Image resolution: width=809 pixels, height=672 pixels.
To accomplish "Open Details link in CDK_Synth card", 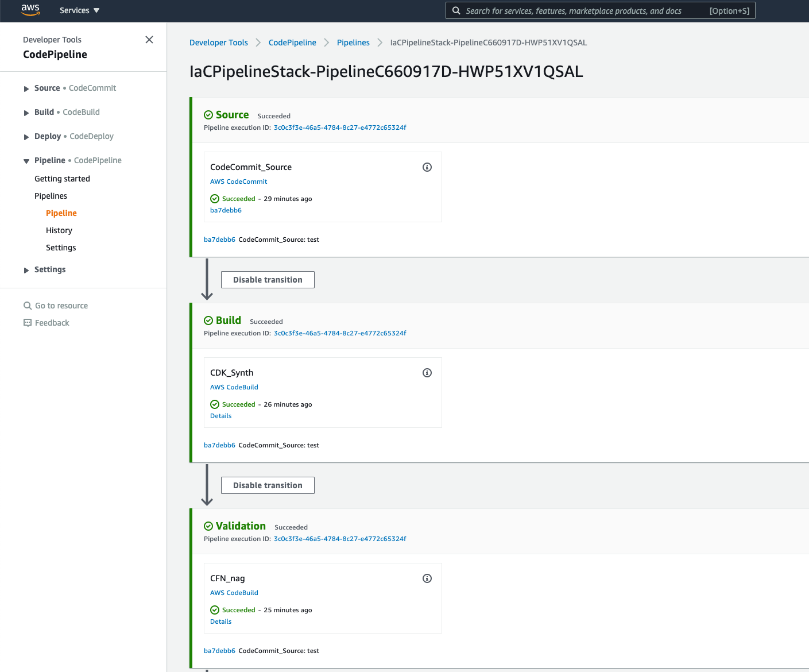I will 220,416.
